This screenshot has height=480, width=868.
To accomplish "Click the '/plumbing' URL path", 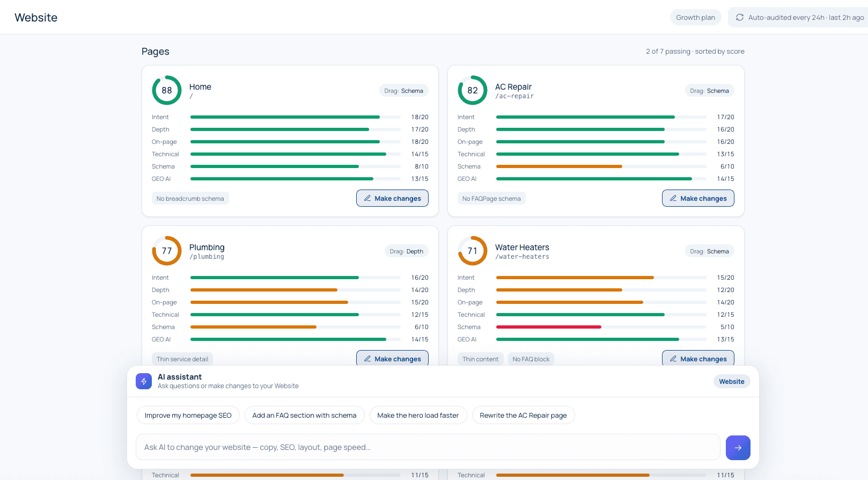I will pos(207,257).
